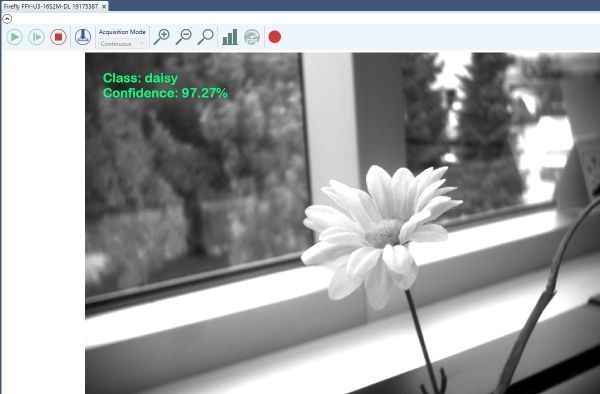Click the Continuous combo box arrow

(x=142, y=44)
